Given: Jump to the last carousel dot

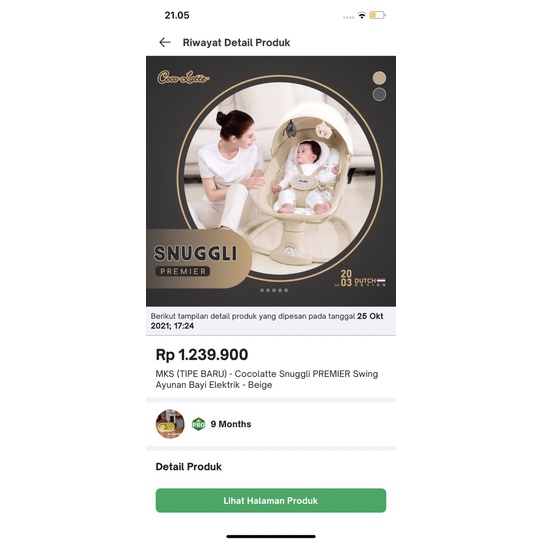Looking at the screenshot, I should (286, 290).
